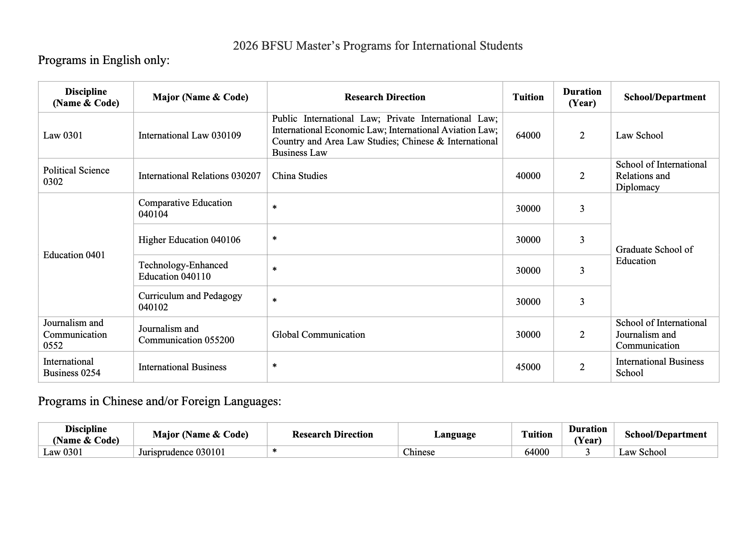Viewport: 756px width, 534px height.
Task: Select the 45000 tuition value
Action: tap(528, 367)
